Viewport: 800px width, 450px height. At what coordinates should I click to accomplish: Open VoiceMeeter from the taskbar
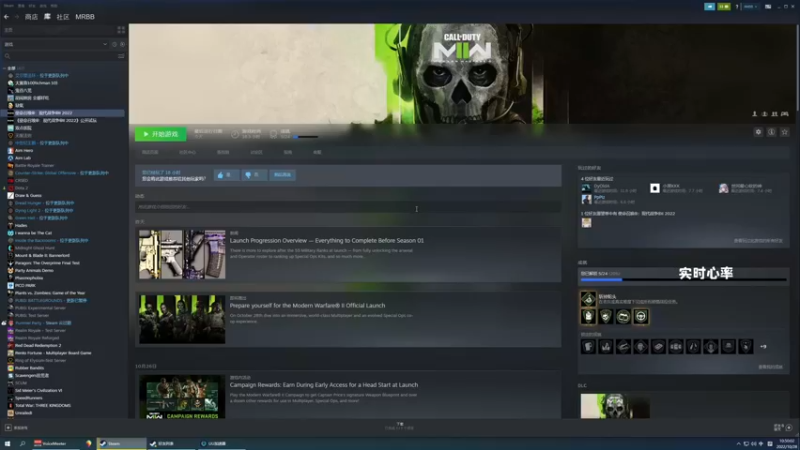click(x=55, y=444)
